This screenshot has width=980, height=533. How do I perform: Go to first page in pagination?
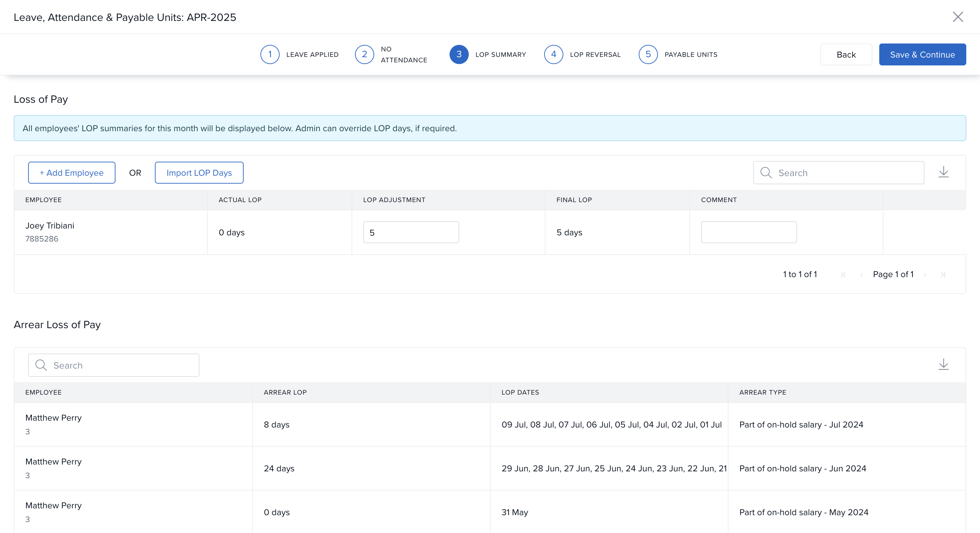pyautogui.click(x=843, y=275)
